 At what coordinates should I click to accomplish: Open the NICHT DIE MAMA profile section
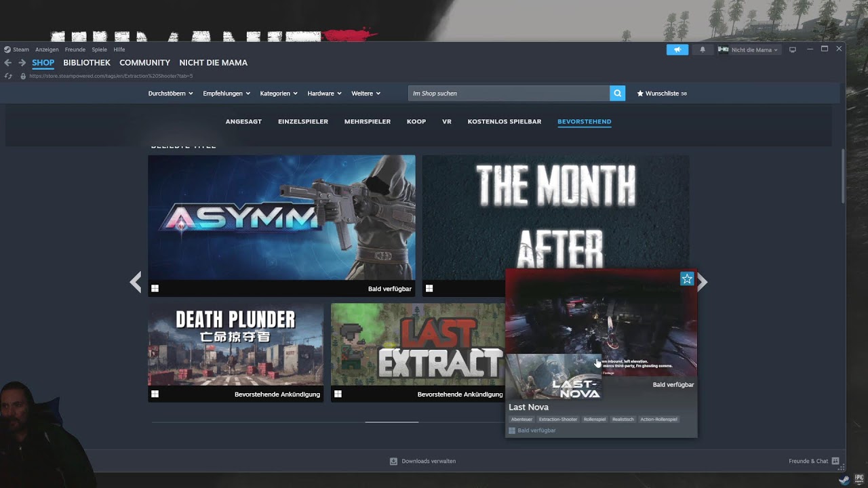click(213, 62)
